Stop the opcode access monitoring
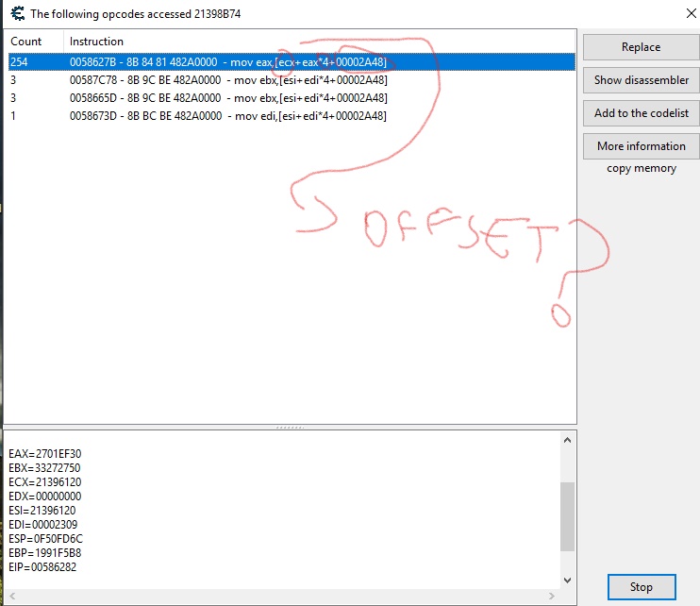This screenshot has height=606, width=700. tap(642, 587)
